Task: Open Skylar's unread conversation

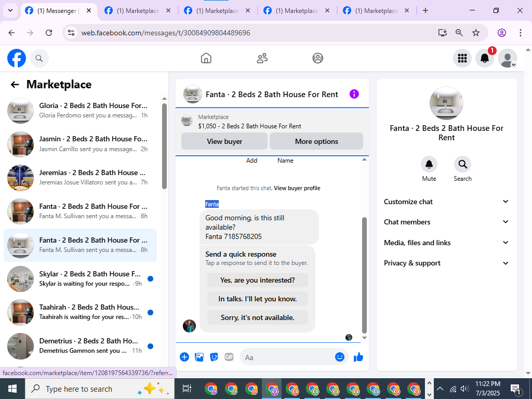Action: pyautogui.click(x=81, y=279)
